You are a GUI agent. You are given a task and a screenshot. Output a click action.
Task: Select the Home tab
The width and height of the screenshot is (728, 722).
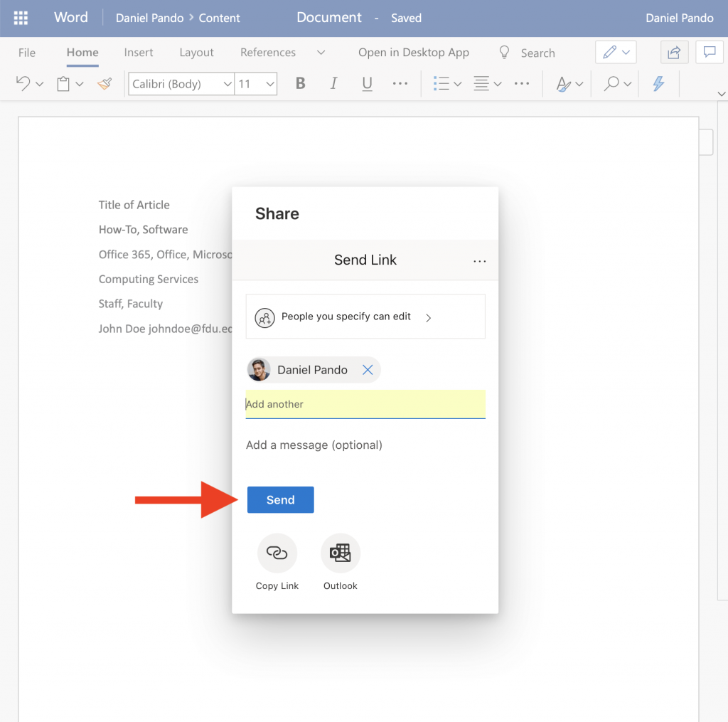[82, 53]
